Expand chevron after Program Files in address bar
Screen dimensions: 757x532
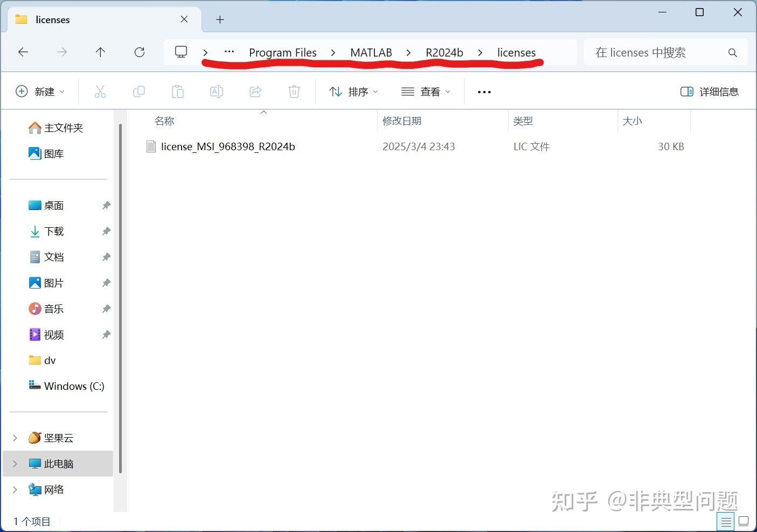[333, 52]
